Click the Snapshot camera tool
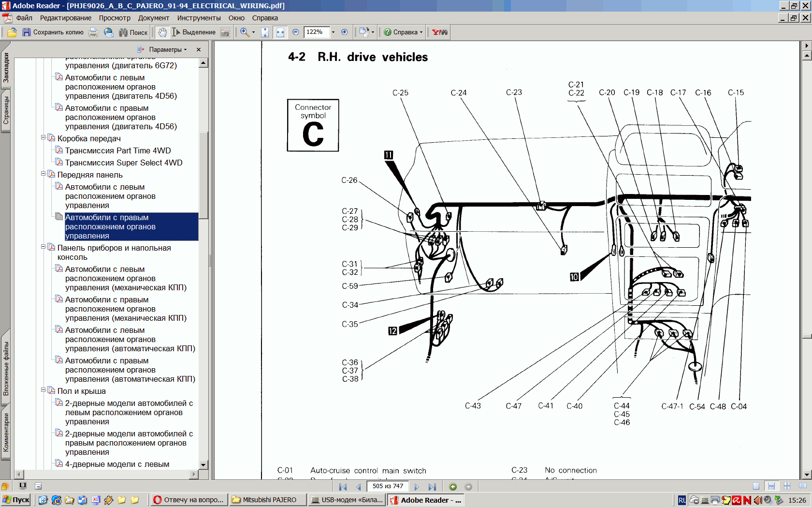Image resolution: width=812 pixels, height=508 pixels. pyautogui.click(x=225, y=32)
